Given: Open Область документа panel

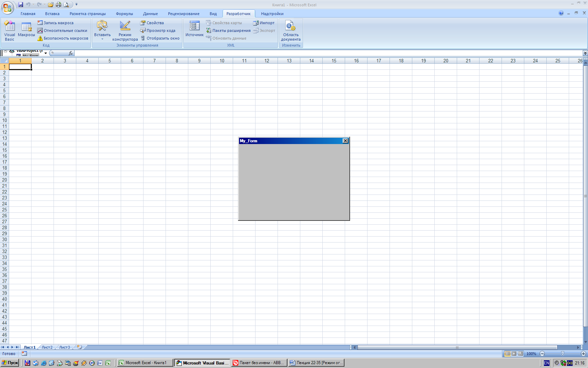Looking at the screenshot, I should (x=290, y=30).
